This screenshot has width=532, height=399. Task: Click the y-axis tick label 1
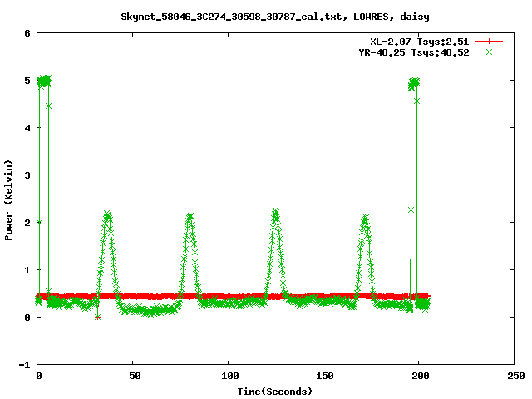tap(27, 270)
